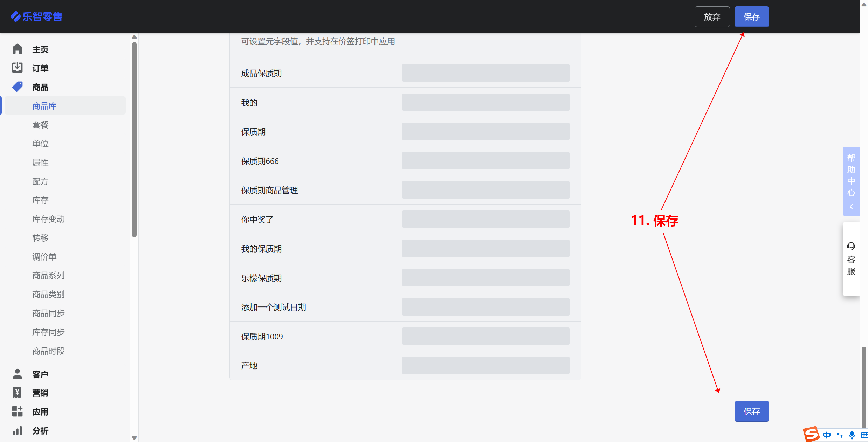Click the 商品 tag icon
This screenshot has height=442, width=868.
17,87
